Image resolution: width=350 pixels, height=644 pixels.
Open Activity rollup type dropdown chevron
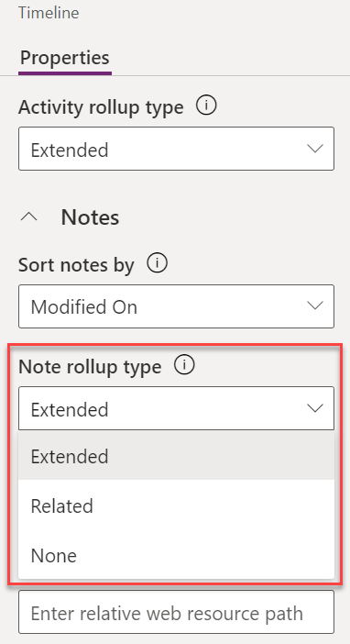tap(315, 149)
